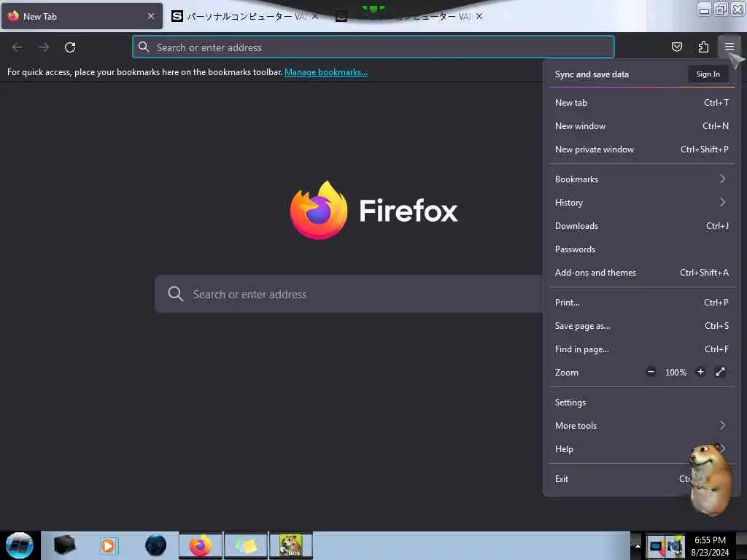Select New tab in the menu
Viewport: 747px width, 560px height.
click(641, 102)
